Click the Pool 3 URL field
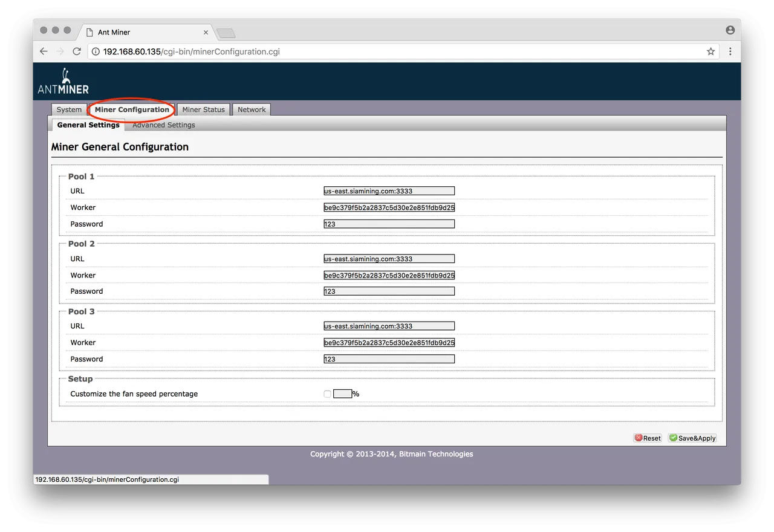 pyautogui.click(x=389, y=326)
